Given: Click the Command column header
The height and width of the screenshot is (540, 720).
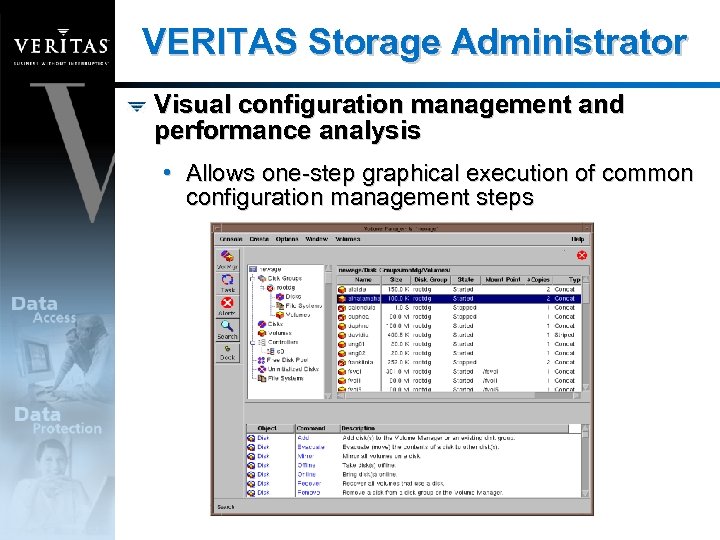Looking at the screenshot, I should pyautogui.click(x=317, y=428).
